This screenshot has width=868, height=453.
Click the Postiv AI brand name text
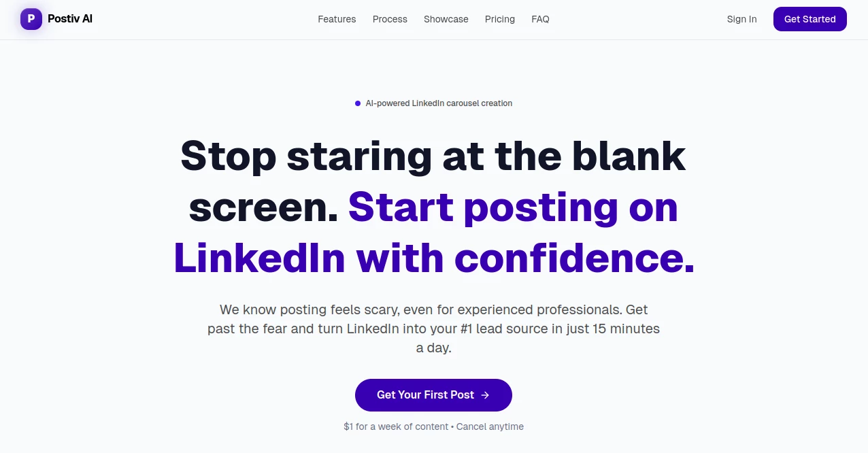(70, 18)
